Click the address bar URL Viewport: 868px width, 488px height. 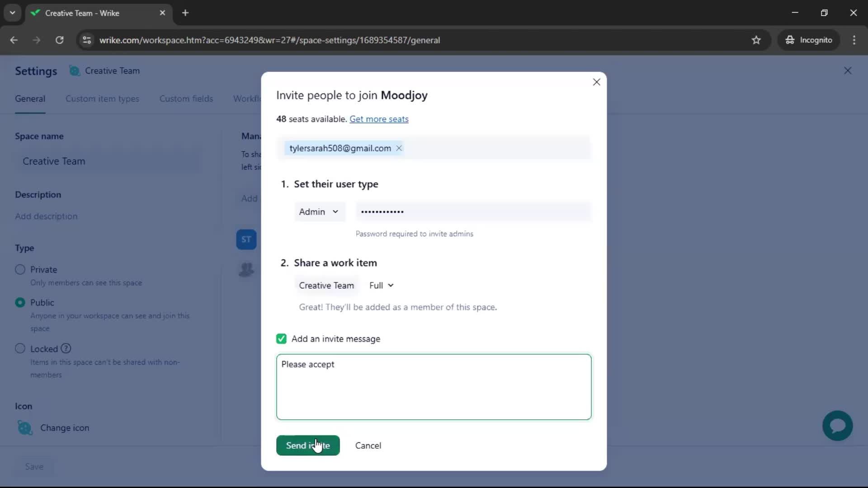tap(269, 40)
